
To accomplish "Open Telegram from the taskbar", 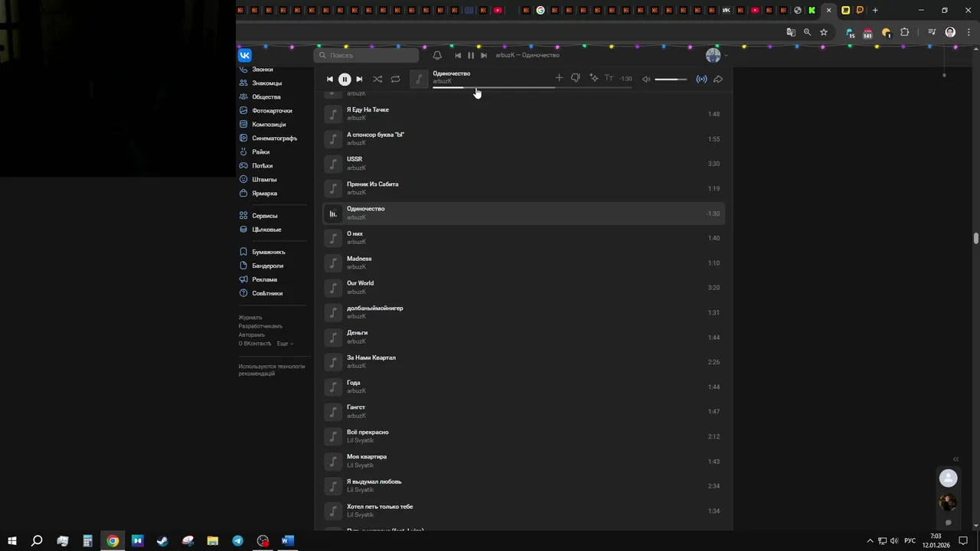I will (x=238, y=541).
